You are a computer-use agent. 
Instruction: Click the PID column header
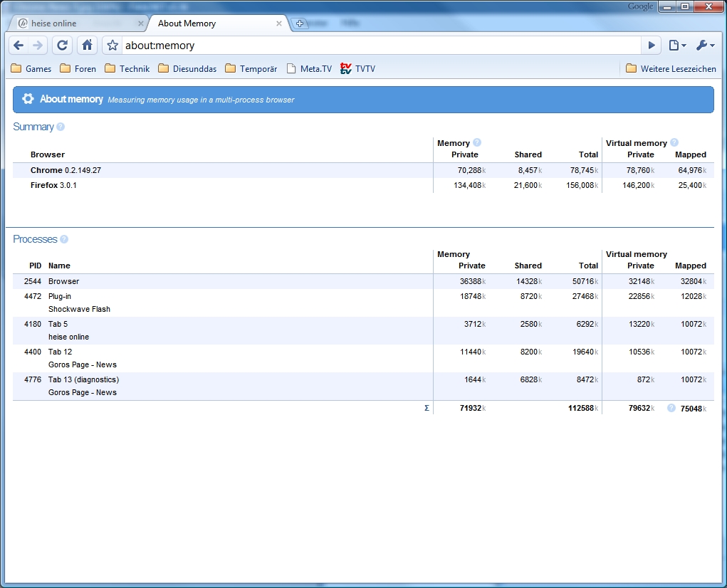coord(35,266)
